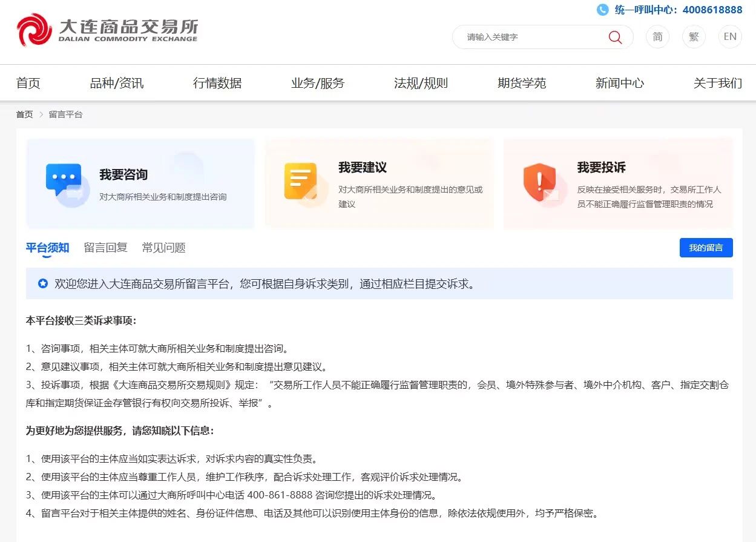Switch to Traditional Chinese with 繁 icon
This screenshot has height=542, width=756.
click(694, 37)
